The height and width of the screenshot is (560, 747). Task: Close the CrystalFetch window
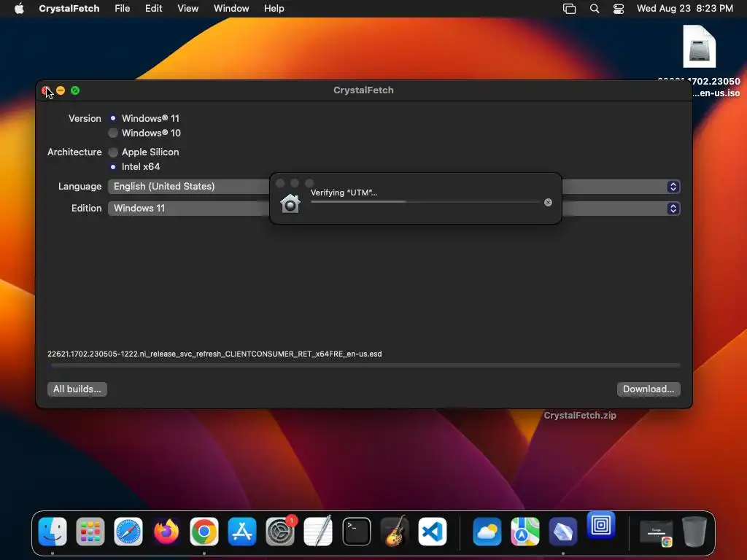coord(46,90)
